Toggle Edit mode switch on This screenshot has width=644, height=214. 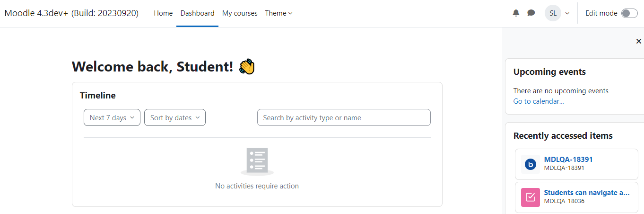click(629, 13)
